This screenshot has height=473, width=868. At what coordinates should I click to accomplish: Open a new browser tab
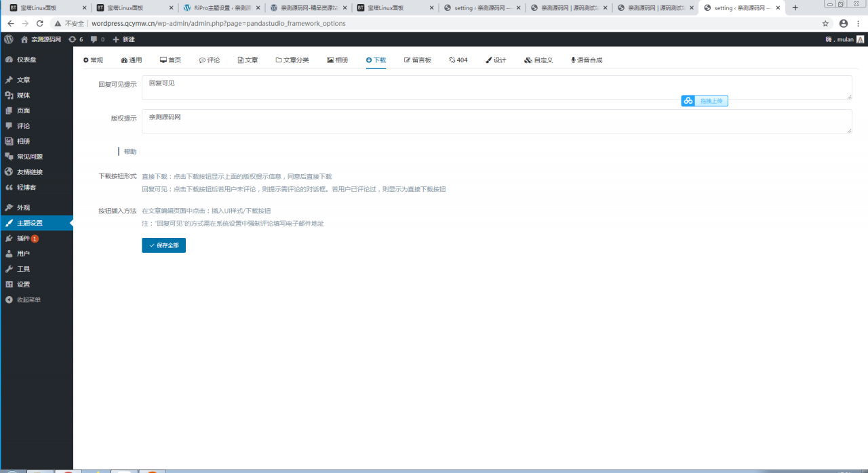pos(795,8)
